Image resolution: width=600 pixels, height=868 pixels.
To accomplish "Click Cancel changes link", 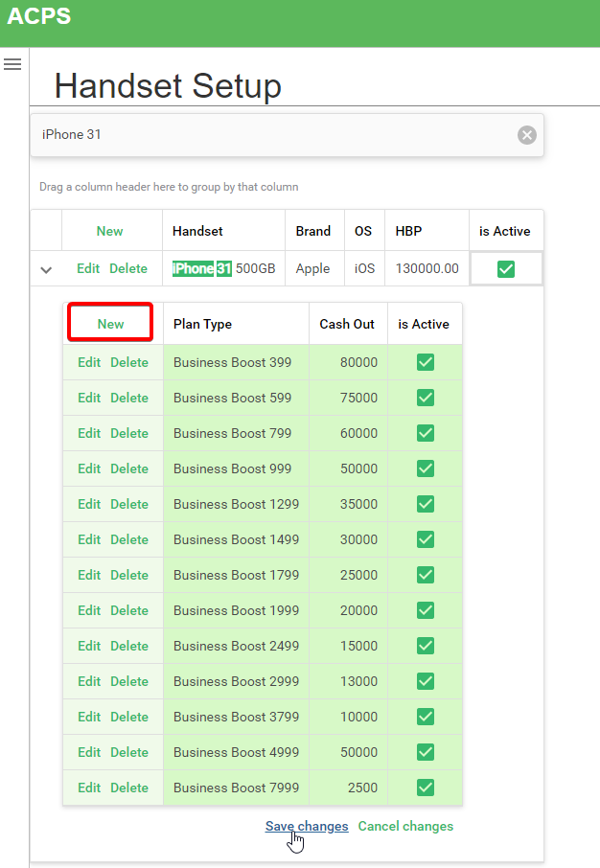I will click(405, 826).
